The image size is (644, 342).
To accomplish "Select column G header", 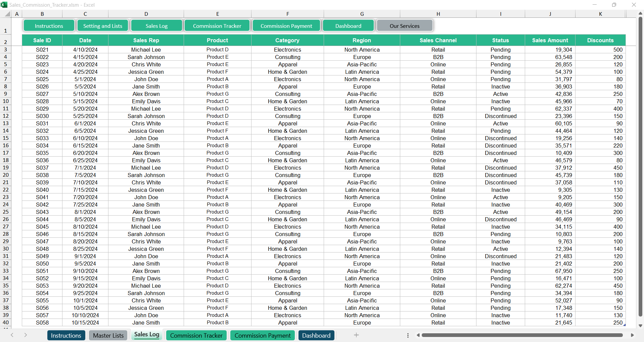I will [x=362, y=14].
